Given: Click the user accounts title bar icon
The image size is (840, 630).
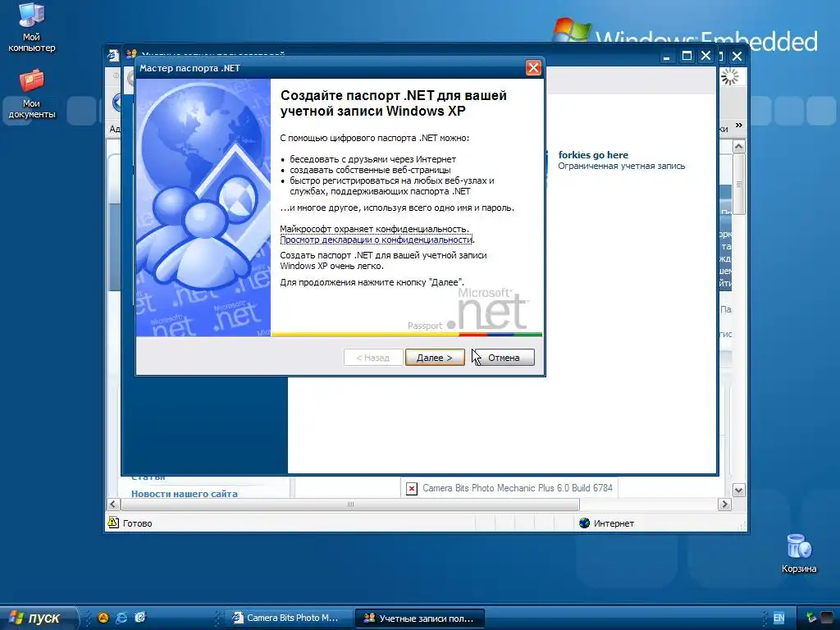Looking at the screenshot, I should [131, 53].
